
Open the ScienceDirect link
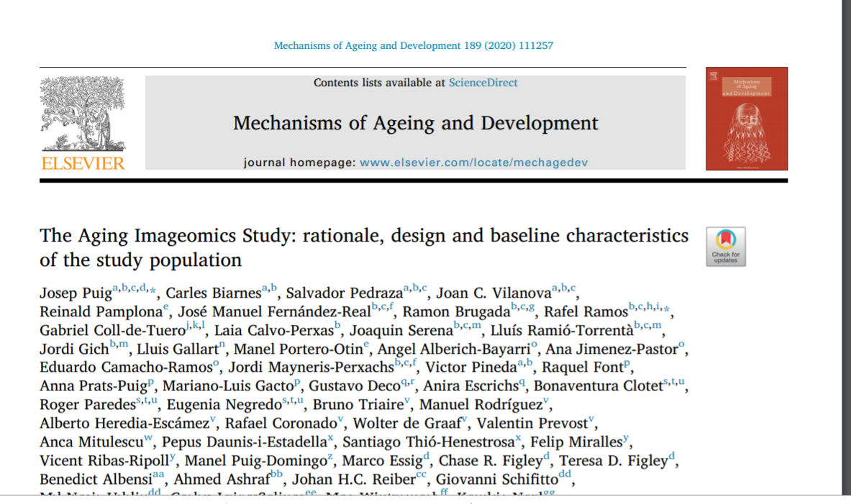(x=483, y=83)
